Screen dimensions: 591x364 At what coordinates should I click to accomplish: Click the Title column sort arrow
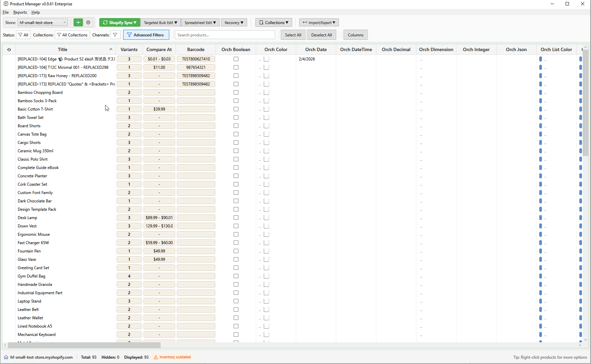click(111, 49)
